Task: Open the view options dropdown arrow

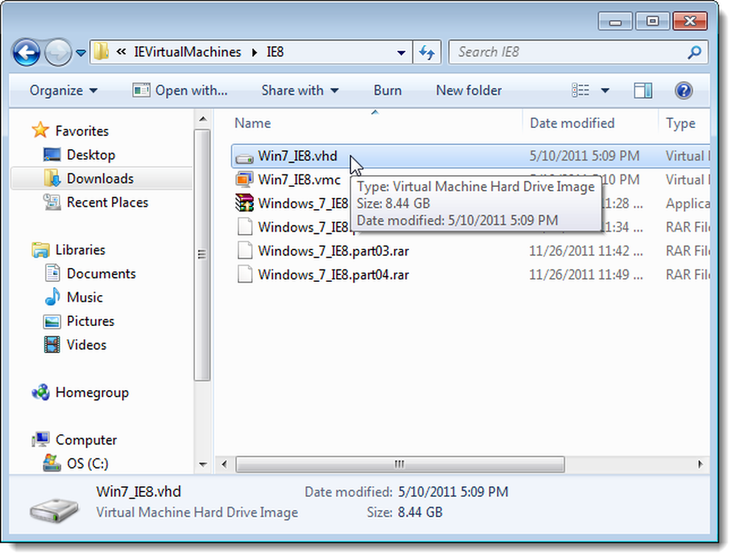Action: 605,90
